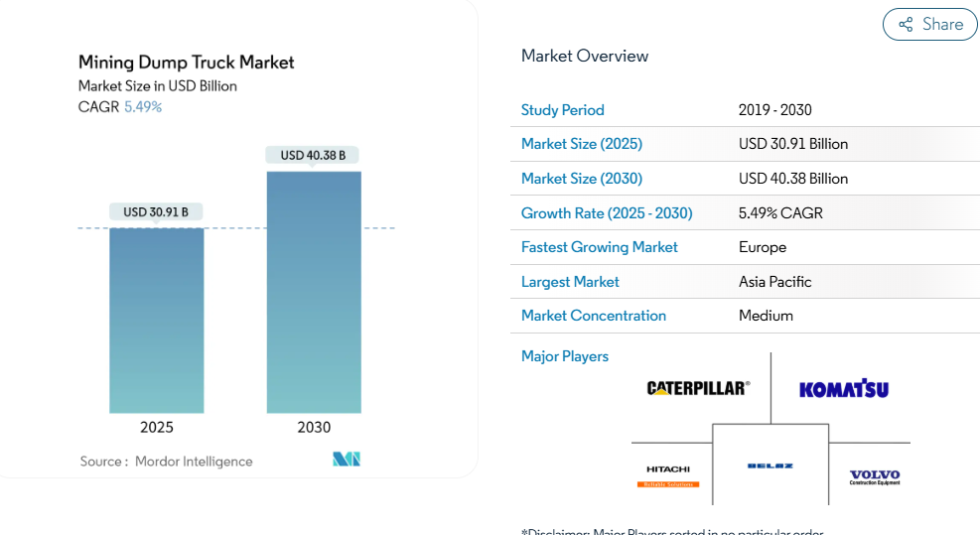
Task: Click the Volvo Construction Equipment logo
Action: tap(875, 477)
